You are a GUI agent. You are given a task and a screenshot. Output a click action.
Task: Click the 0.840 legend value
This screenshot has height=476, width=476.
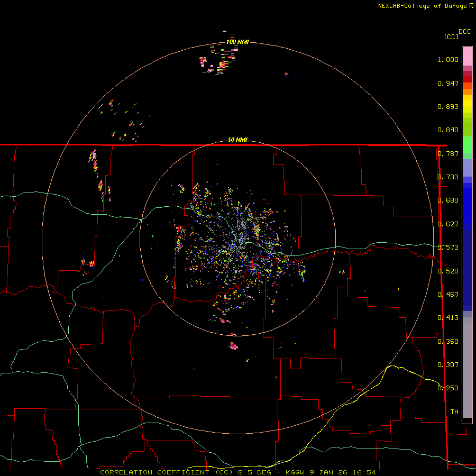[448, 130]
